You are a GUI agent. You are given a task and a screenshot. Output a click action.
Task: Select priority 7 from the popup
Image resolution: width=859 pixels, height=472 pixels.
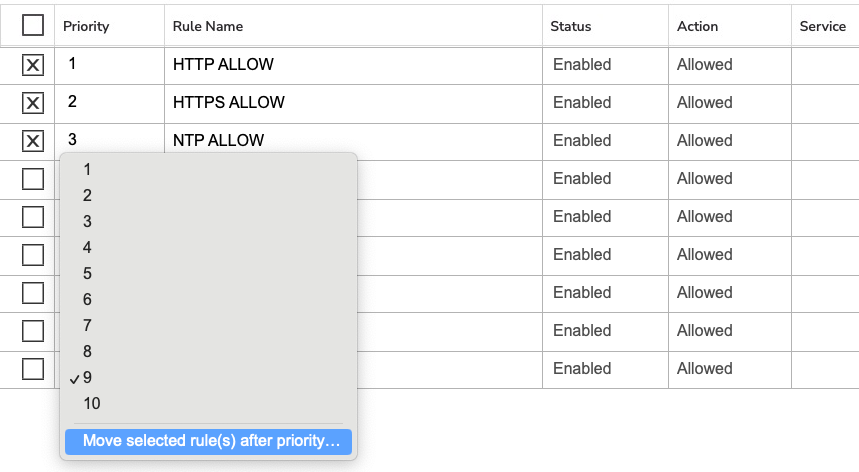tap(208, 325)
